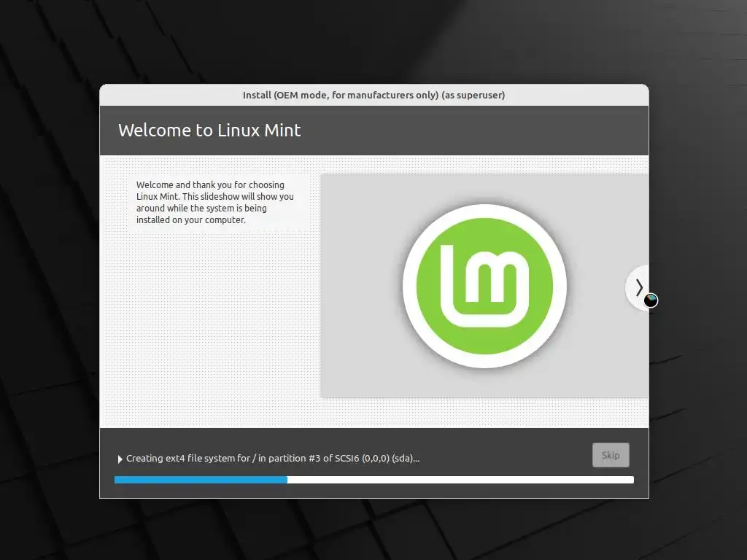
Task: Click the installation progress bar
Action: click(374, 480)
